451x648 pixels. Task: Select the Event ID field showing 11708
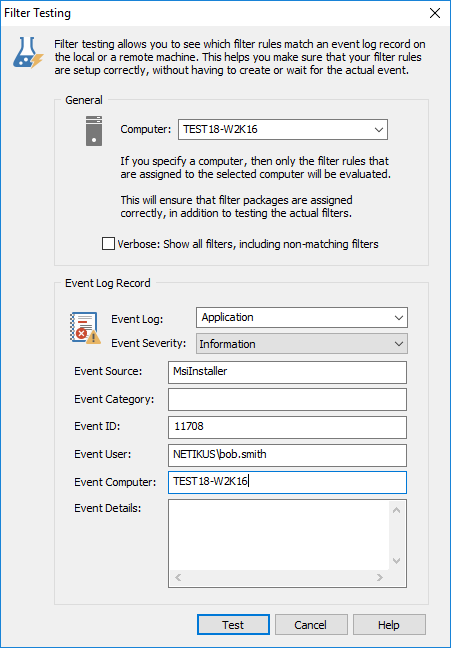(x=287, y=427)
